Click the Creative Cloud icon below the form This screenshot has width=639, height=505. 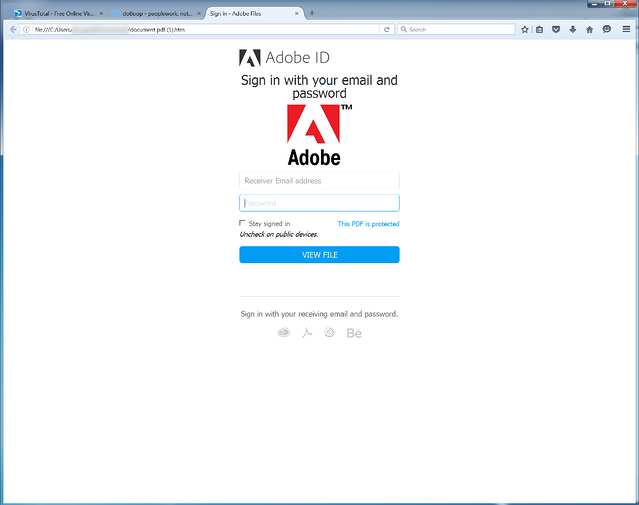point(284,333)
